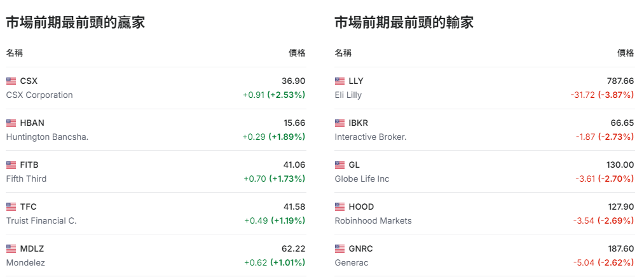
Task: Click the US flag icon beside LLY
Action: (x=339, y=81)
